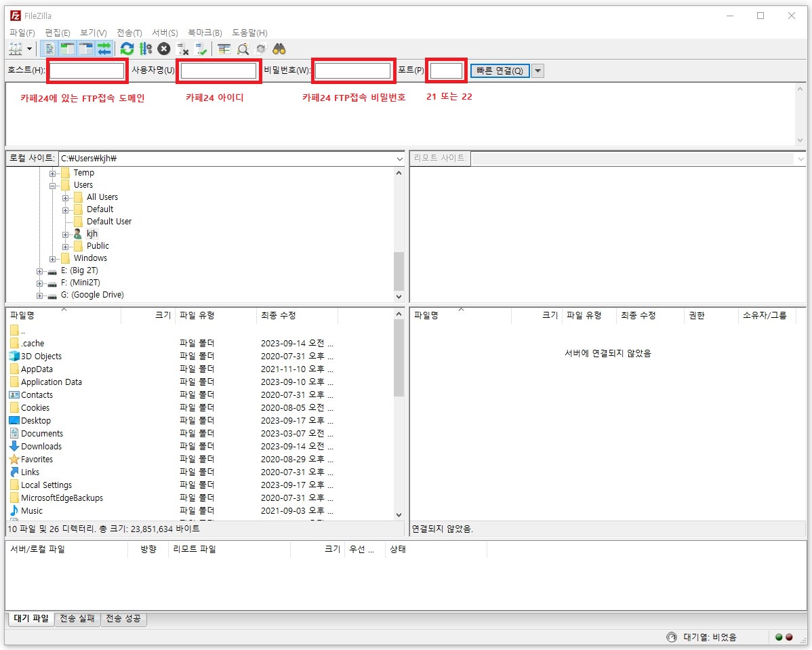
Task: Open the 편집(E) menu
Action: point(58,33)
